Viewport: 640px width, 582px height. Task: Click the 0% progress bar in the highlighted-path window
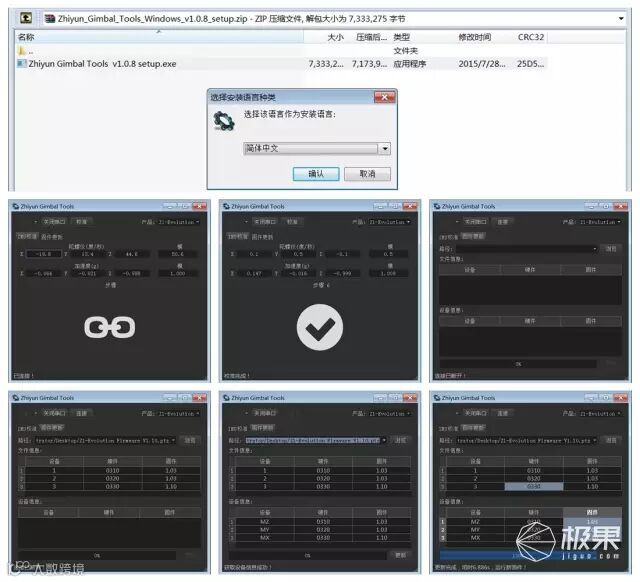point(307,555)
